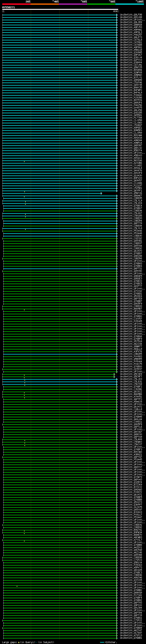Select the UniRef100_A9UCH6 label
Viewport: 146px width, 644px height.
[131, 578]
